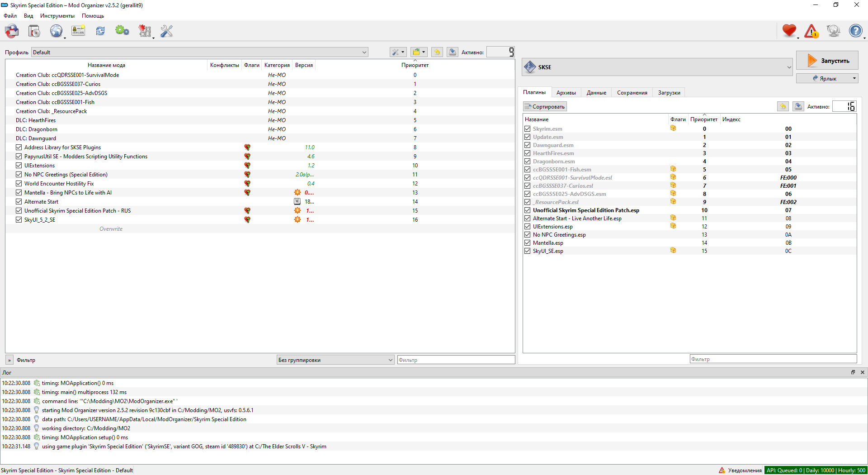Click the plugin list Фильтр input field
868x475 pixels.
tap(773, 359)
